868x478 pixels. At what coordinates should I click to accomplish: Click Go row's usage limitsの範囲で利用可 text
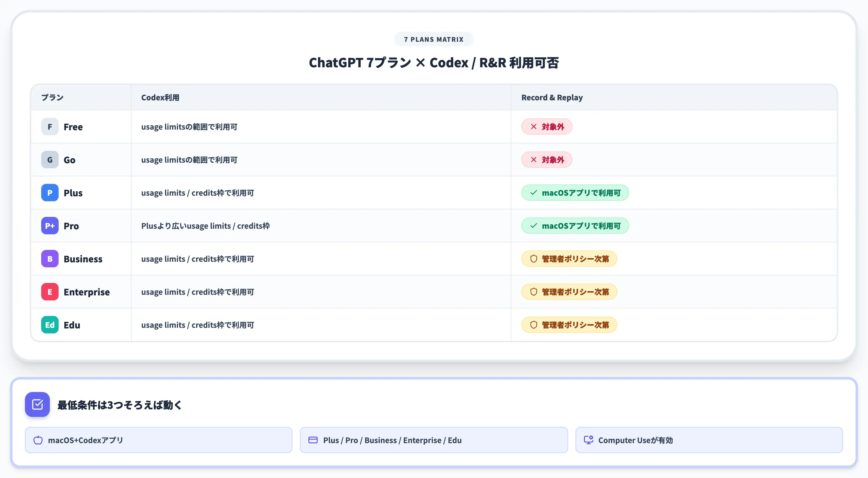click(189, 160)
